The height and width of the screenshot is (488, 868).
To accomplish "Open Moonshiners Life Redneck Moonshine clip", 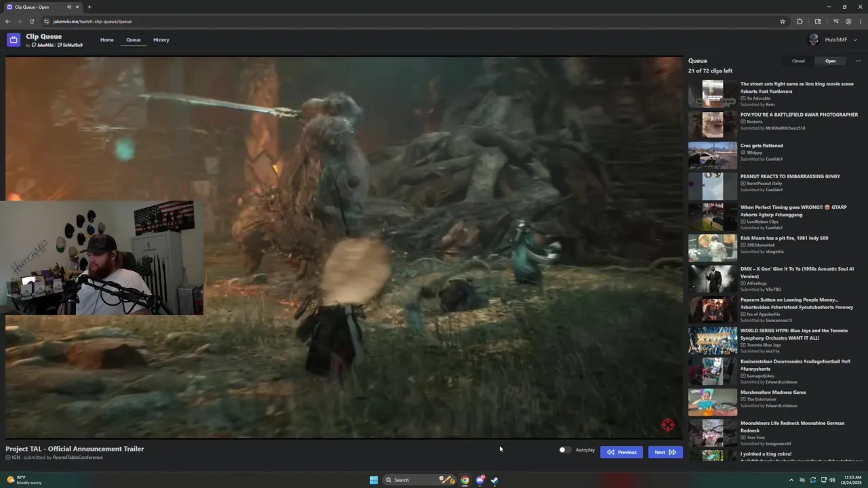I will (x=773, y=433).
